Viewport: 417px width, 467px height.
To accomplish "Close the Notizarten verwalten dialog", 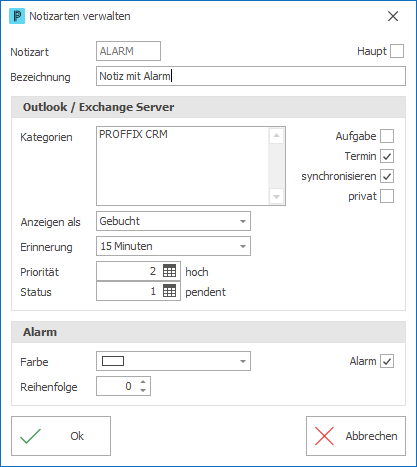I will (393, 16).
